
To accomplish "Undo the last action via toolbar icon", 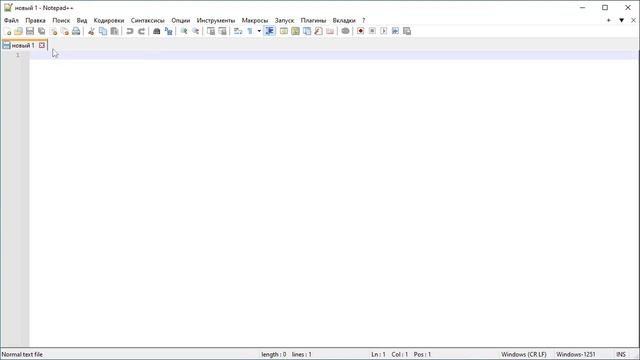I will 130,31.
